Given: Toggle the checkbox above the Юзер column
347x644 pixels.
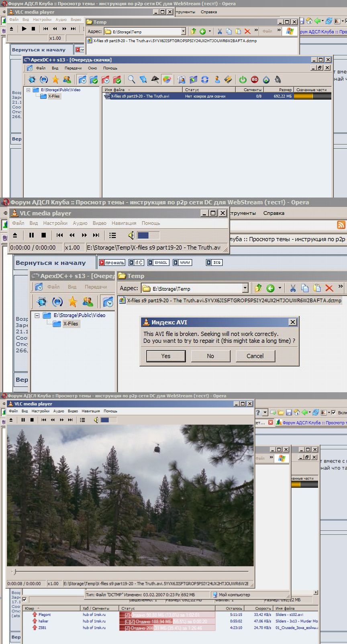Looking at the screenshot, I should (x=24, y=599).
